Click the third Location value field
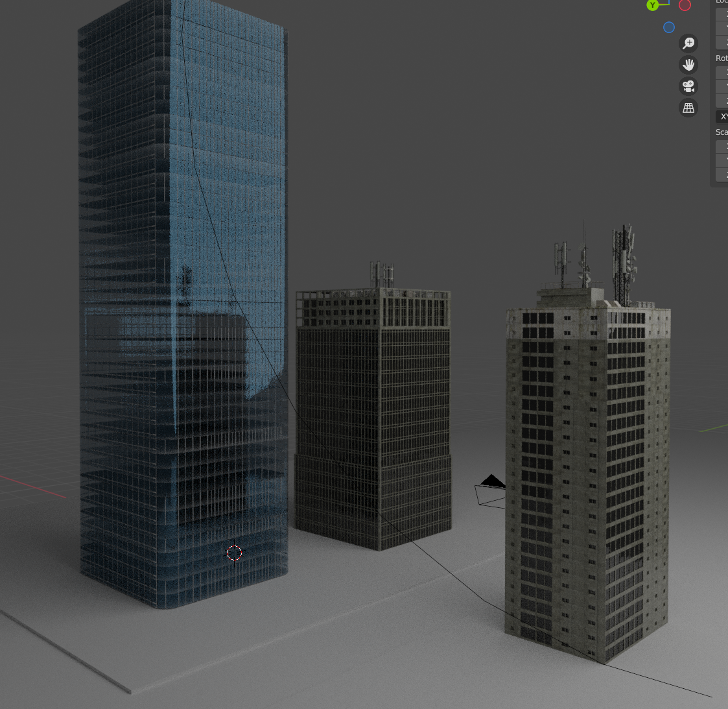This screenshot has width=728, height=709. [x=722, y=43]
